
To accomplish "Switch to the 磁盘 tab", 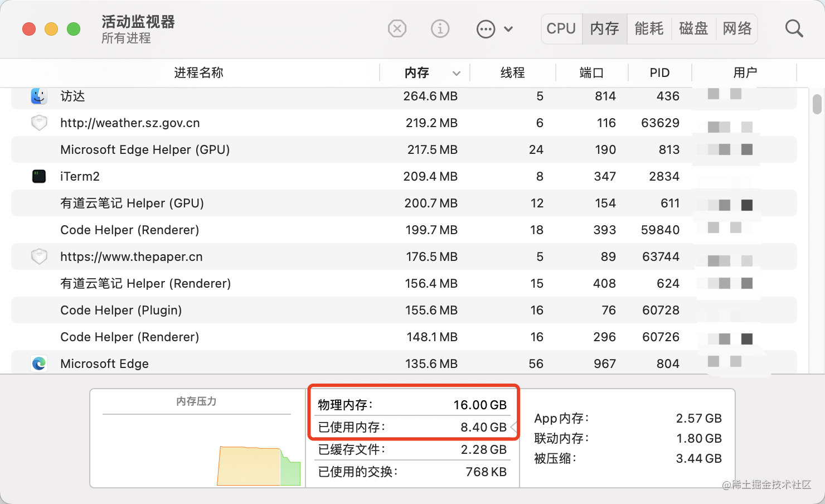I will click(693, 28).
